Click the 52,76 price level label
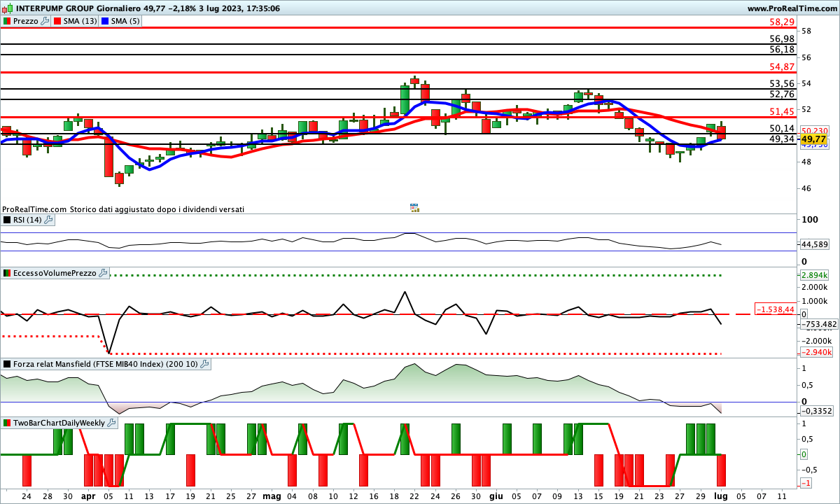This screenshot has height=504, width=840. tap(781, 94)
